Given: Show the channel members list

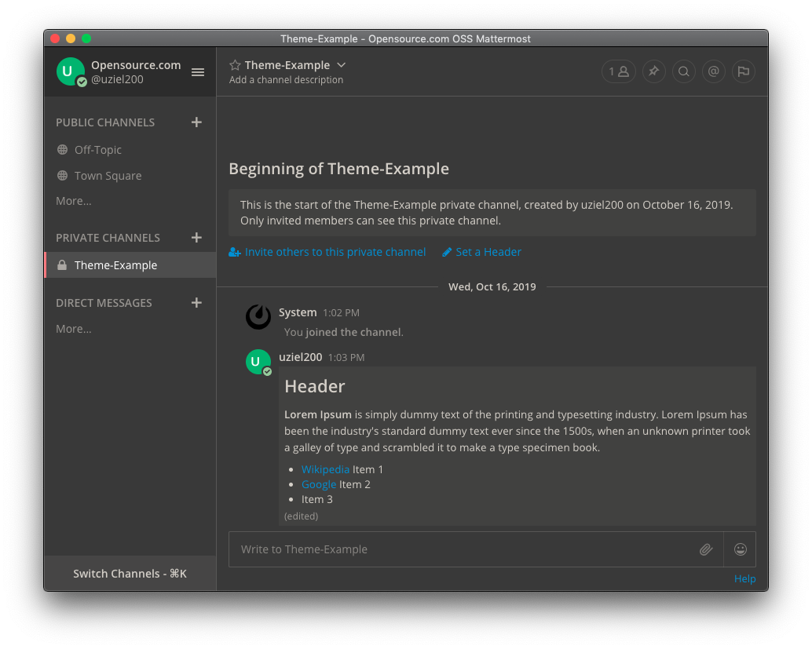Looking at the screenshot, I should [x=618, y=71].
